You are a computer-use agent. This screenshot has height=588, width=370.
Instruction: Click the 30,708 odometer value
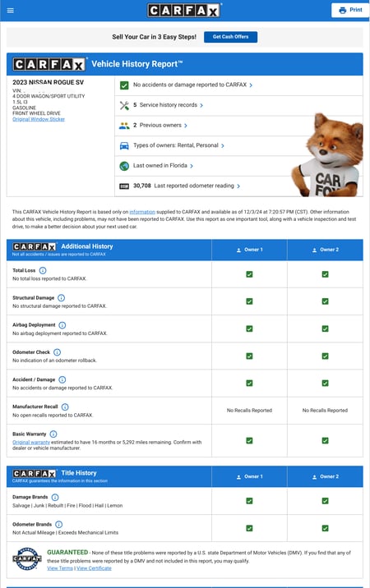(x=142, y=186)
